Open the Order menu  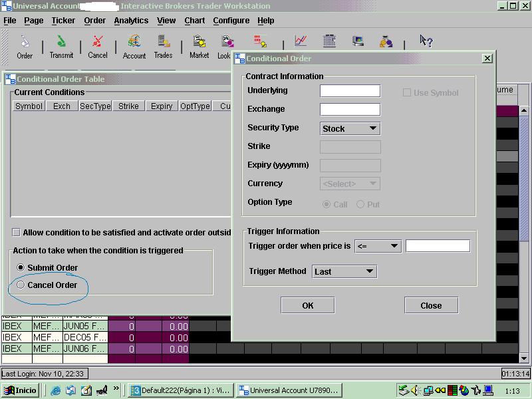(95, 21)
